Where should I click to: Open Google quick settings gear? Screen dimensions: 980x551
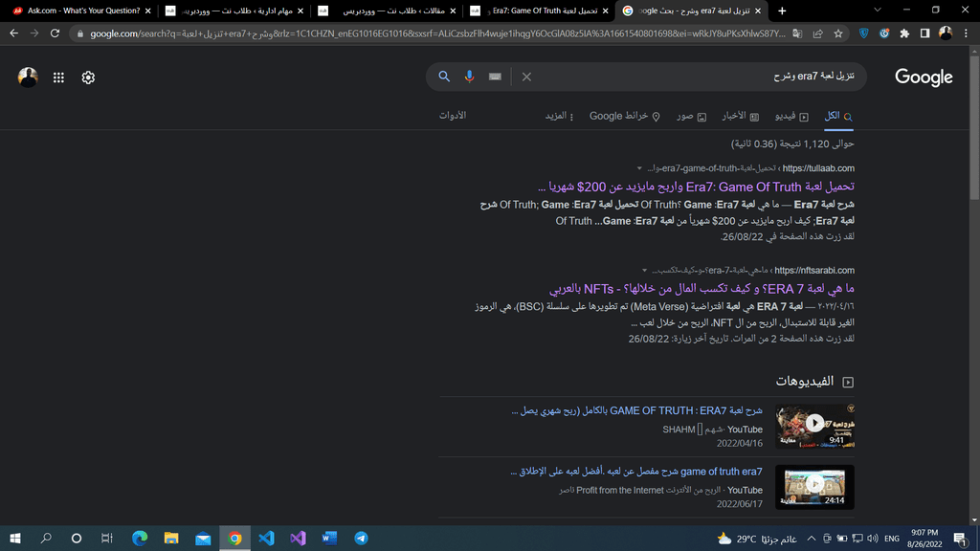pyautogui.click(x=88, y=77)
